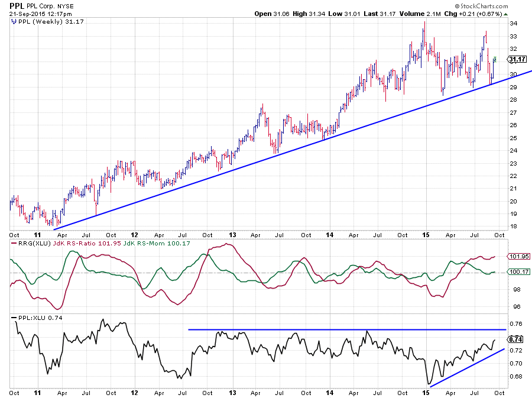Viewport: 532px width, 398px height.
Task: Click the '13' year marker on bottom axis
Action: click(x=232, y=392)
